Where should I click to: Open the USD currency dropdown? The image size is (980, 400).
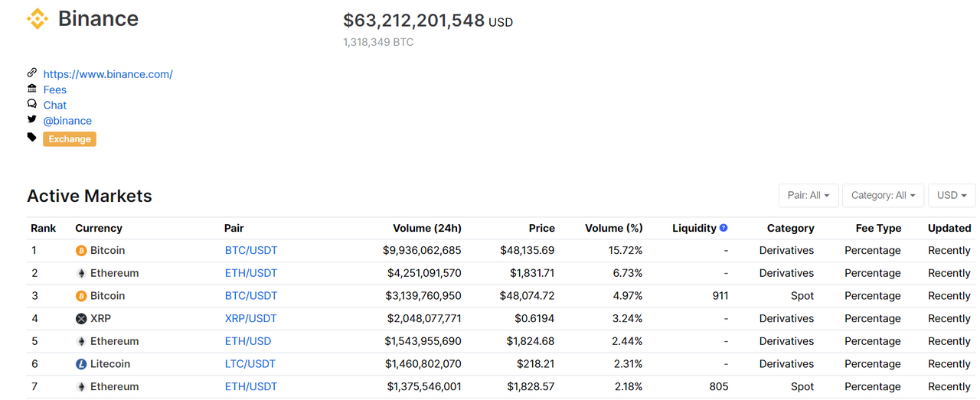952,195
